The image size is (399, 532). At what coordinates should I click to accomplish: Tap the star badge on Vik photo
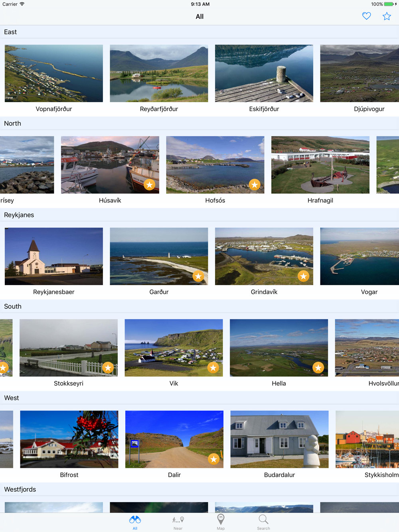click(213, 368)
